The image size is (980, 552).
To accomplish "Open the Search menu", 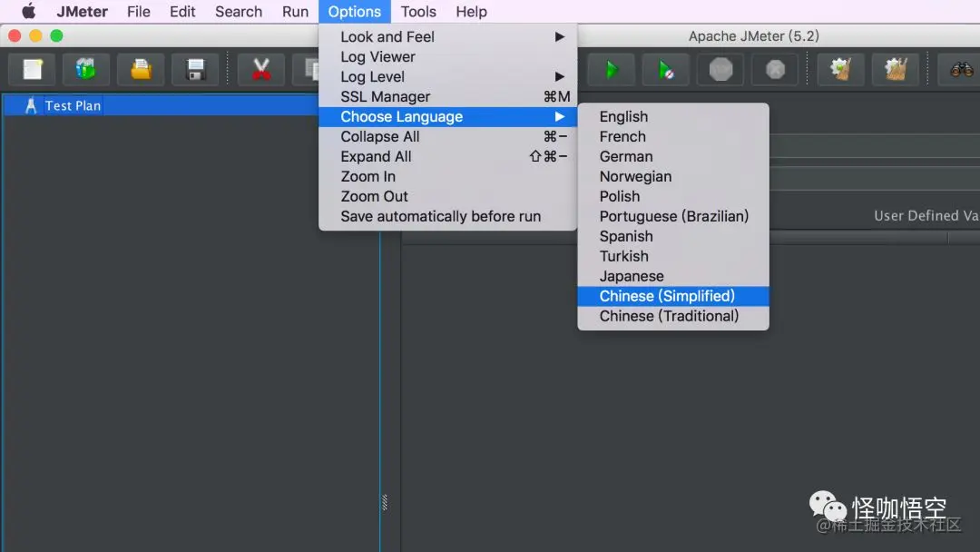I will [238, 11].
